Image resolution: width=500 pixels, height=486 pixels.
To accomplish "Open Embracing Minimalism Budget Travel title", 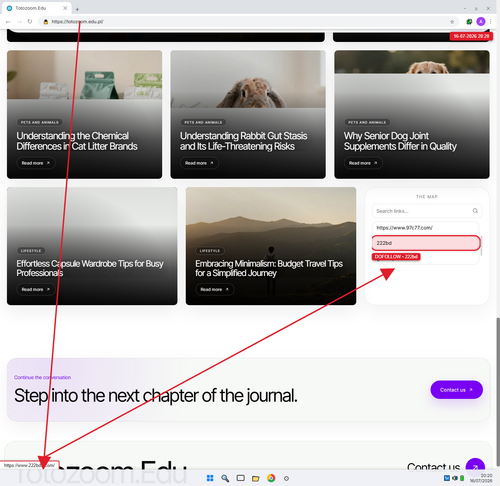I will (x=269, y=268).
